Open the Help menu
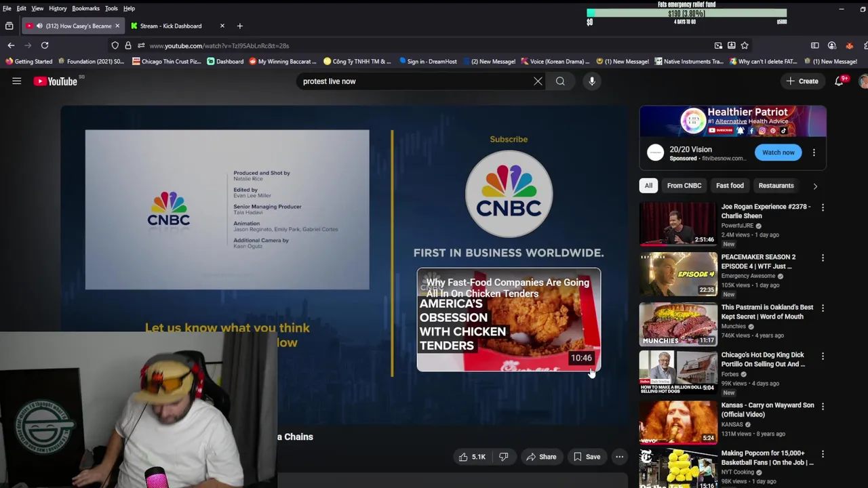868x488 pixels. [129, 8]
